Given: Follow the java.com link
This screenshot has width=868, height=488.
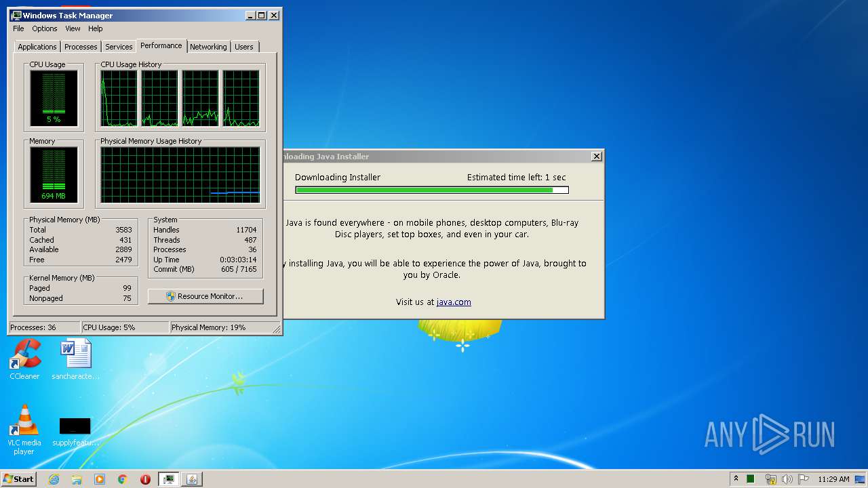Looking at the screenshot, I should [454, 302].
